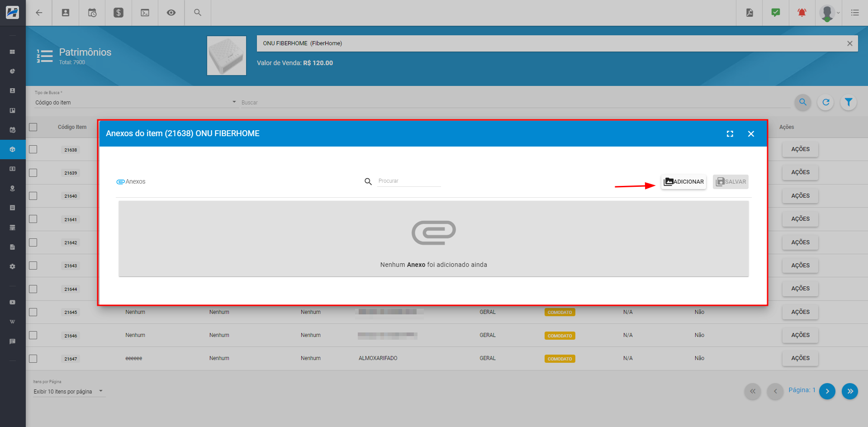Screen dimensions: 868x427
Task: Open pie chart reports icon in sidebar
Action: click(x=13, y=71)
